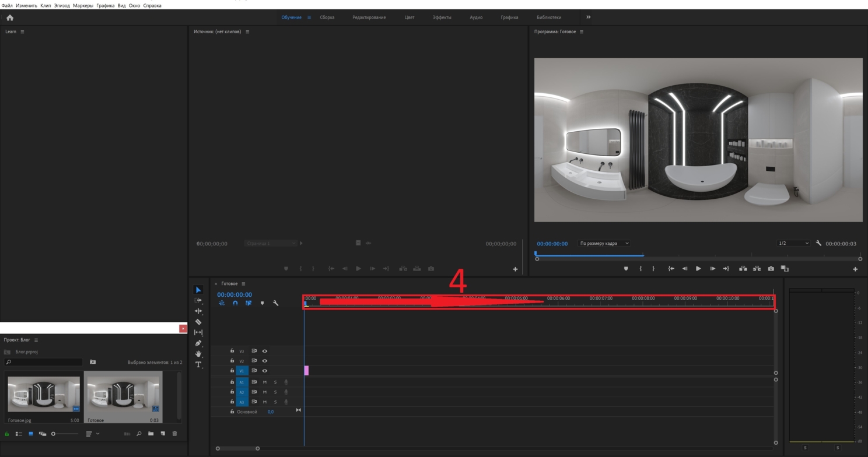Viewport: 868px width, 457px height.
Task: Mute track A3
Action: [265, 402]
